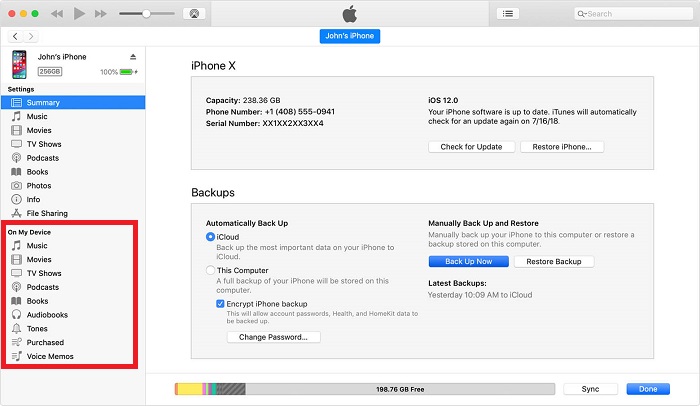This screenshot has height=406, width=700.
Task: Click the Back Up Now button
Action: 468,262
